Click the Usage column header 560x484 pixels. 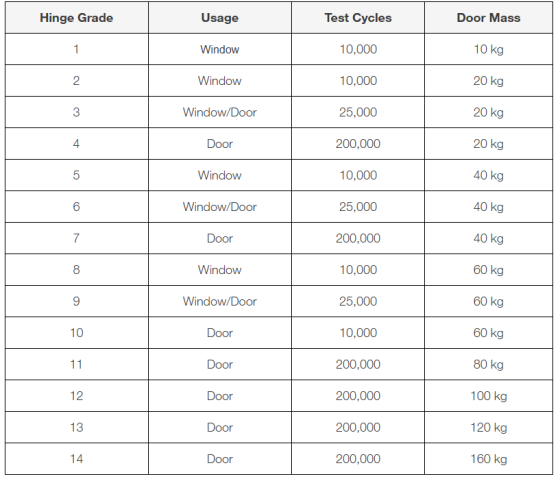[220, 18]
